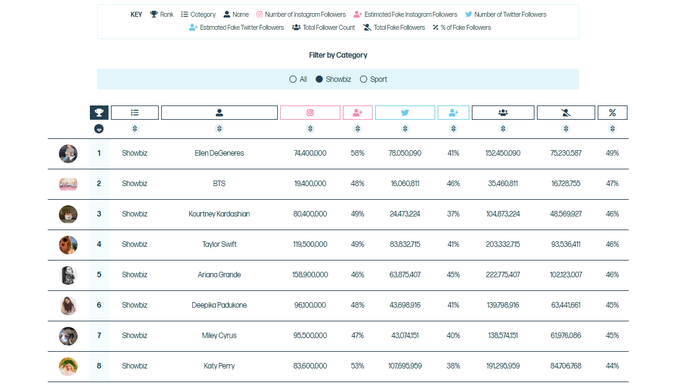Click Total Fake Followers legend icon
This screenshot has width=700, height=384.
367,27
